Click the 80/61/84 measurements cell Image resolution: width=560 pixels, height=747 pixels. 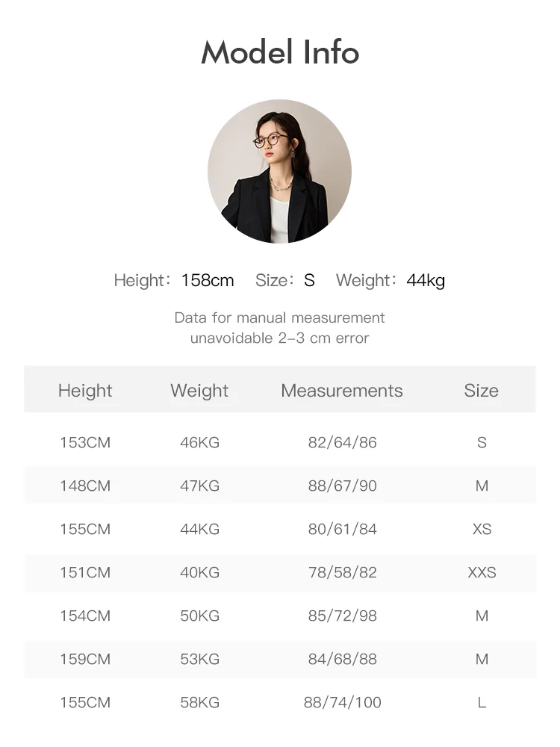coord(343,529)
